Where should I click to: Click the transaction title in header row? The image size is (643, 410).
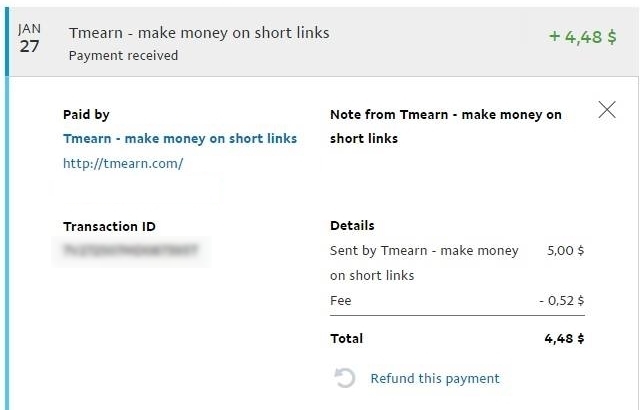pyautogui.click(x=199, y=33)
